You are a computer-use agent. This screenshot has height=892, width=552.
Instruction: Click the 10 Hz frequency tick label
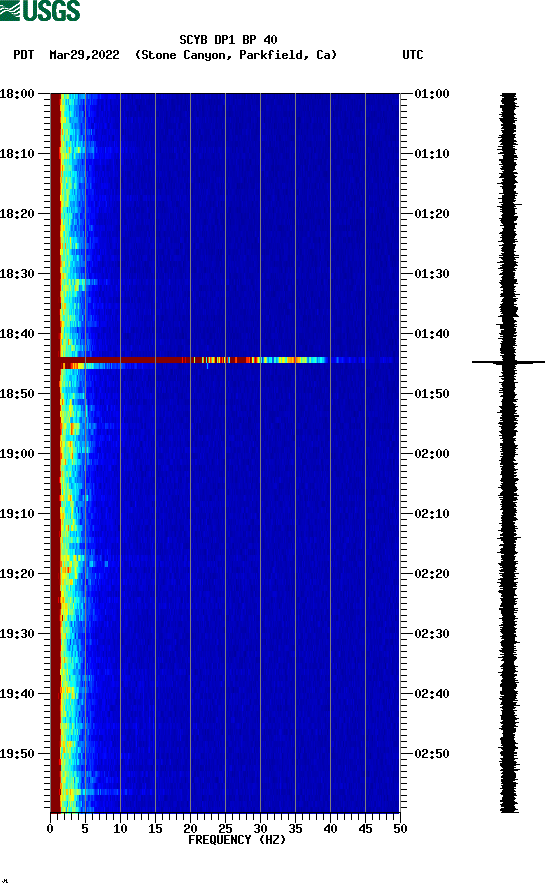(120, 829)
